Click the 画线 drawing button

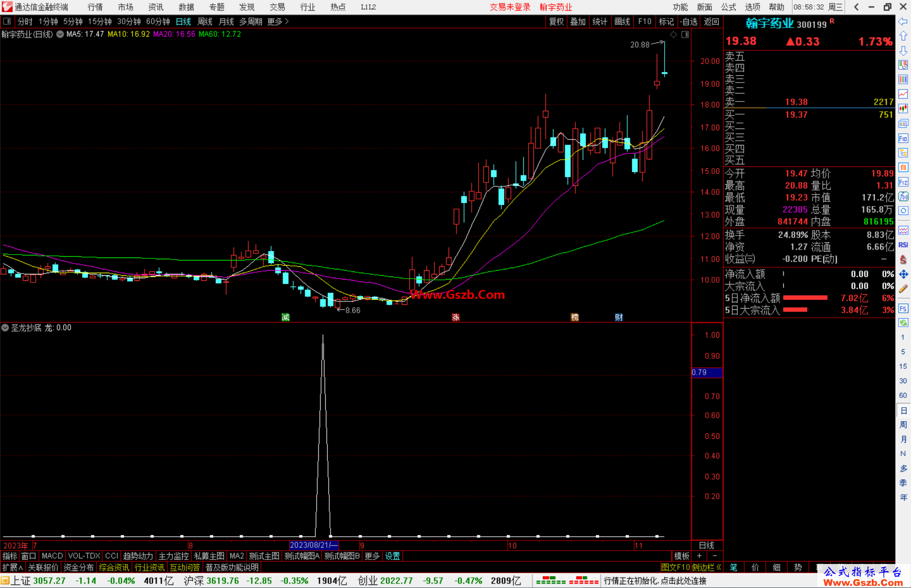pyautogui.click(x=622, y=21)
